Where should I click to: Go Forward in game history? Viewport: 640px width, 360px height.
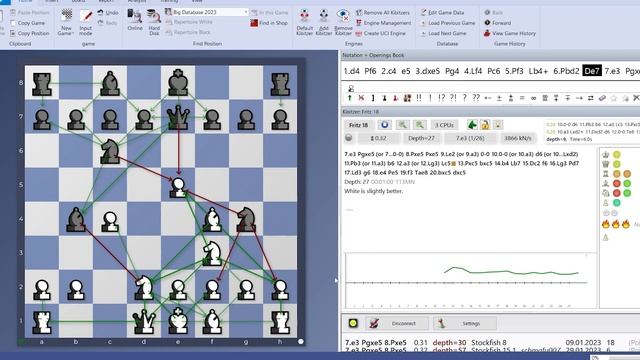click(x=497, y=23)
